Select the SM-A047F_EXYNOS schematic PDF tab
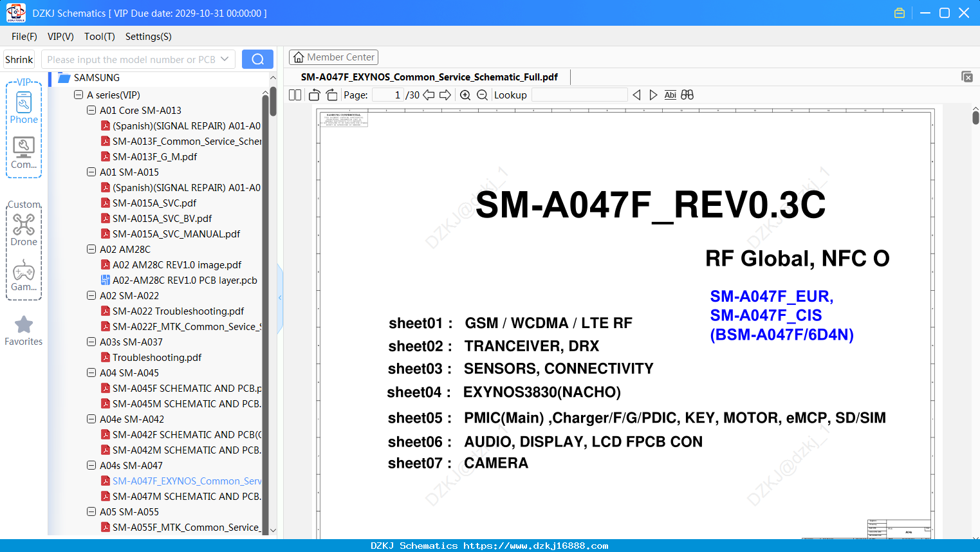 tap(429, 77)
